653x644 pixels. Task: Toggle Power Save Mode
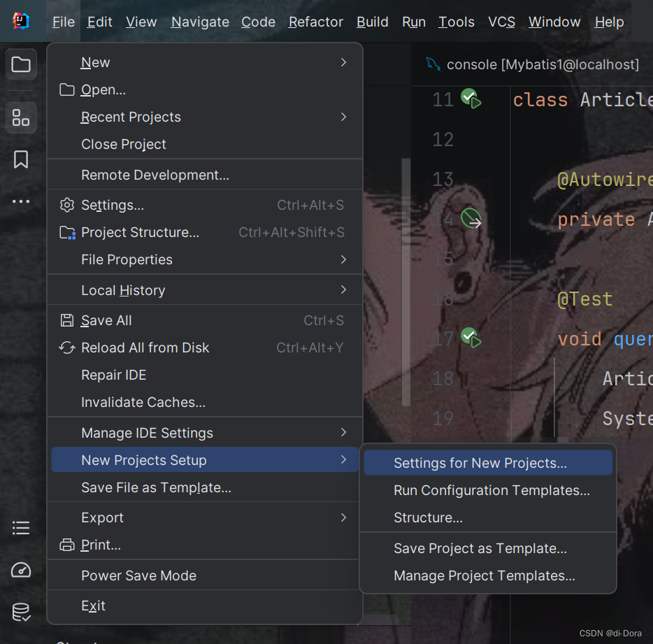(x=204, y=575)
